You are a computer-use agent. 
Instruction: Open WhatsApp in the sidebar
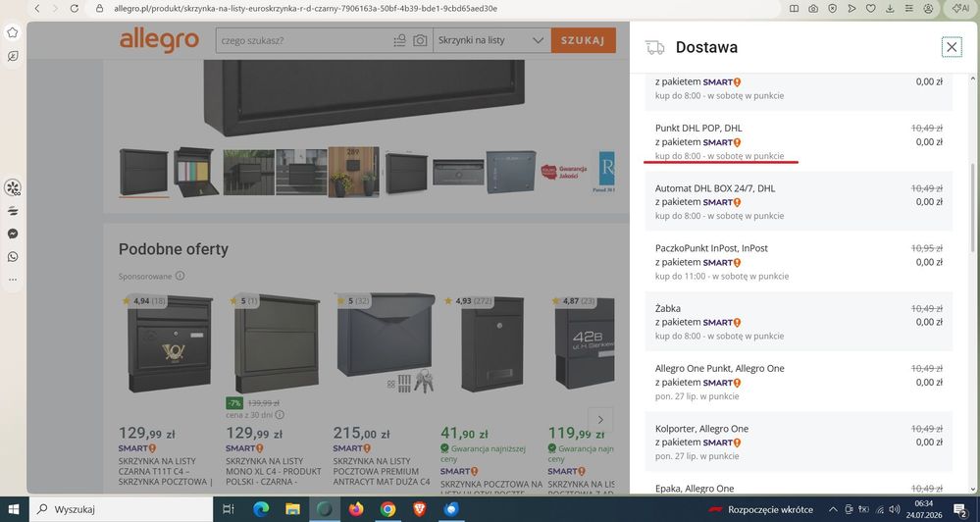coord(13,257)
